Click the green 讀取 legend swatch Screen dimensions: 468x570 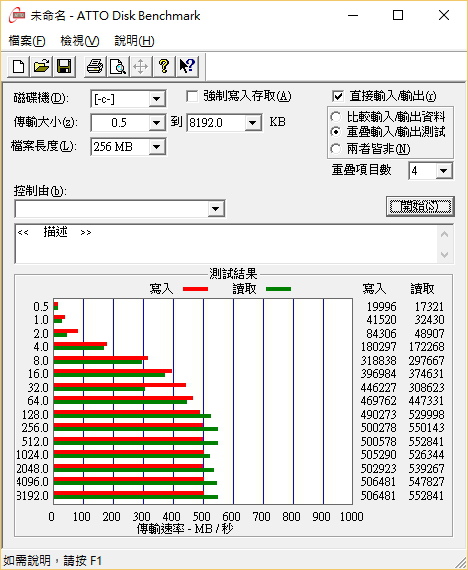click(279, 289)
